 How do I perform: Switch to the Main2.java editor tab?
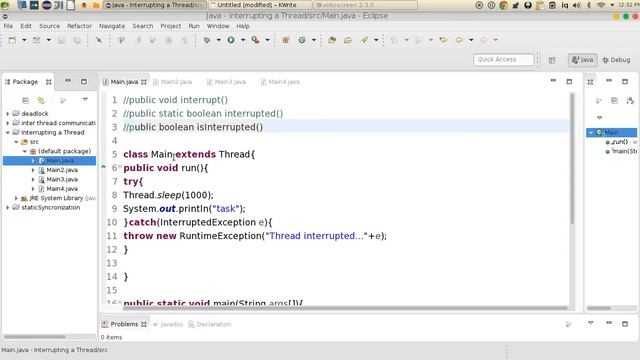173,82
